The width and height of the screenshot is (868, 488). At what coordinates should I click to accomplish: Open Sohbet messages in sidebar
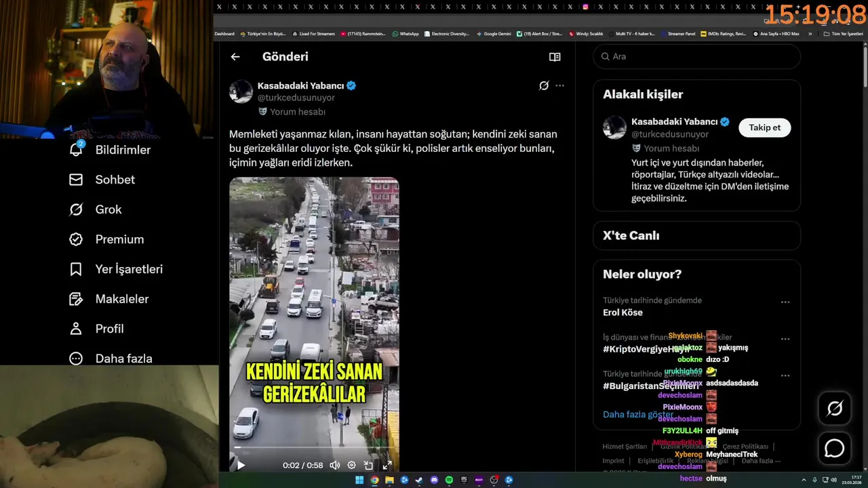coord(102,180)
